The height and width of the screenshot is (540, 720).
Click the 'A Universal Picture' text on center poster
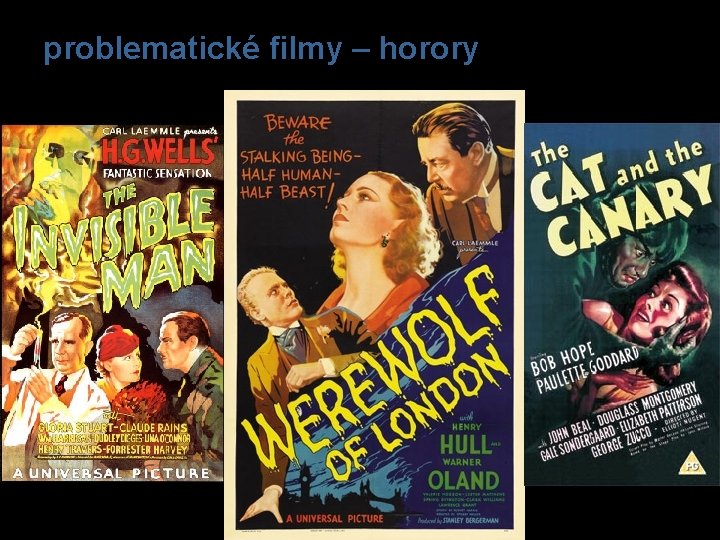334,519
